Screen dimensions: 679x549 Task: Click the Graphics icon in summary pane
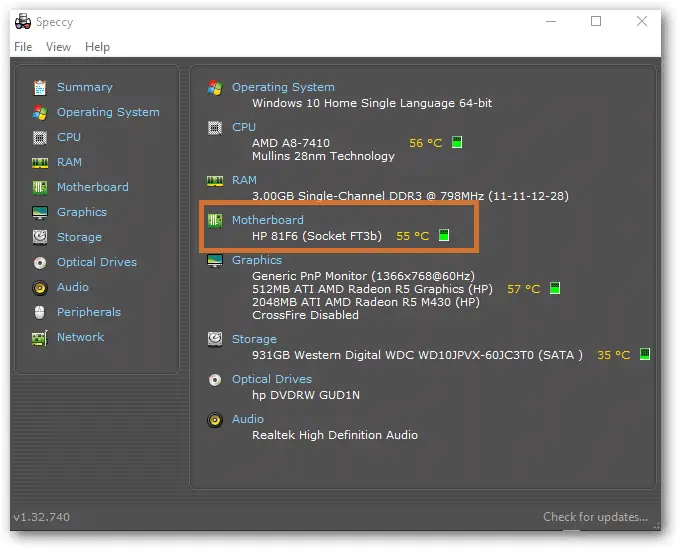click(215, 261)
